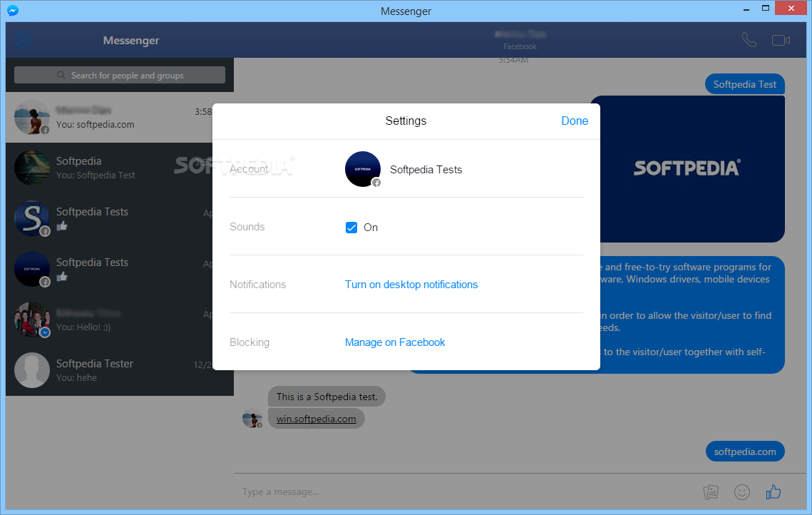
Task: Click the 'softpedia.com' sent message bubble
Action: 745,452
